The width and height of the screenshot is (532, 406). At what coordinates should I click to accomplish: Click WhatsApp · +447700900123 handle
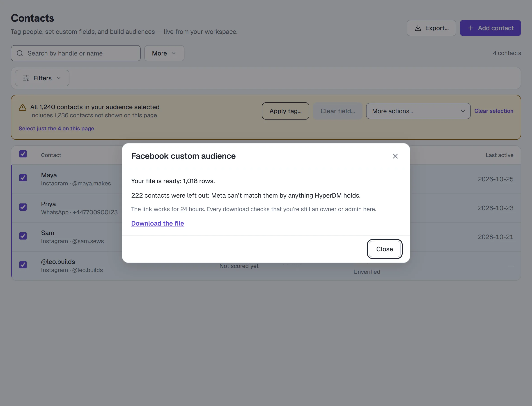79,212
